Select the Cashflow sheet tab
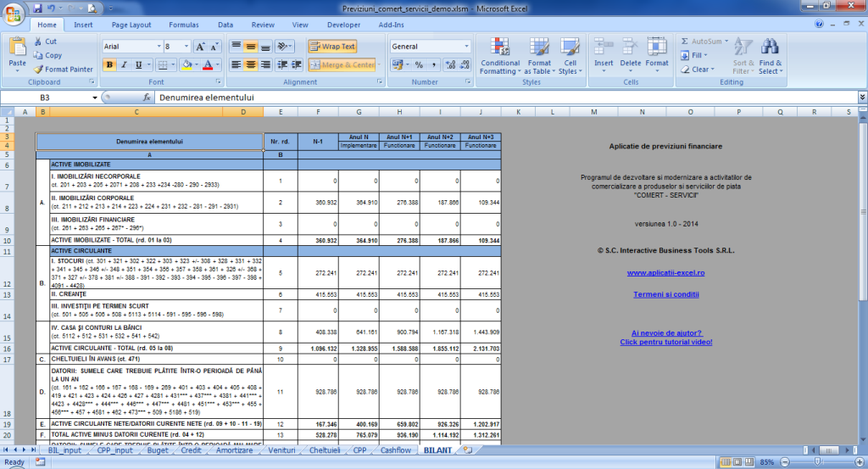The width and height of the screenshot is (868, 469). click(396, 450)
